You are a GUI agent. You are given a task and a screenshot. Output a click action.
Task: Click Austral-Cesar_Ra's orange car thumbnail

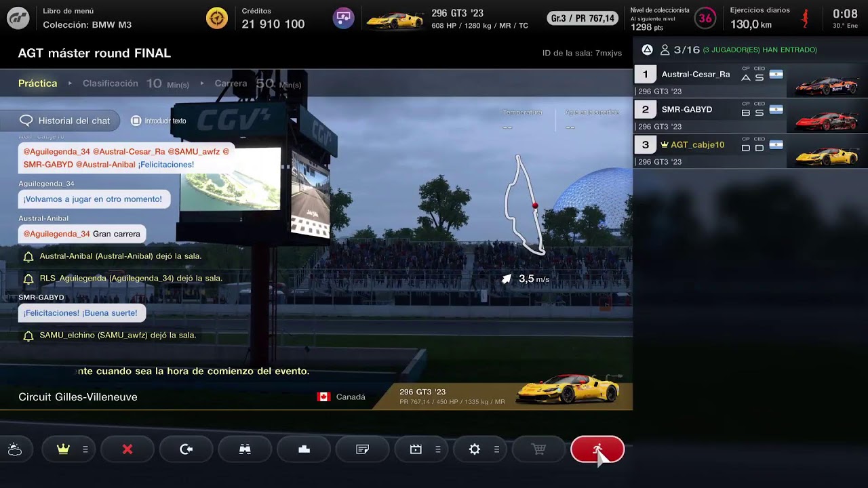[827, 85]
